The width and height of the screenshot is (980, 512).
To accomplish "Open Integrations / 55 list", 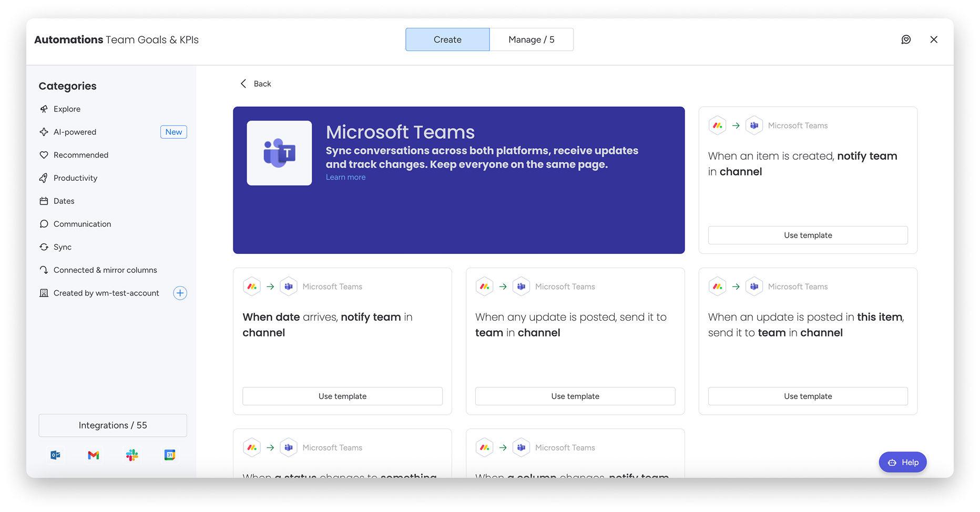I will 113,425.
